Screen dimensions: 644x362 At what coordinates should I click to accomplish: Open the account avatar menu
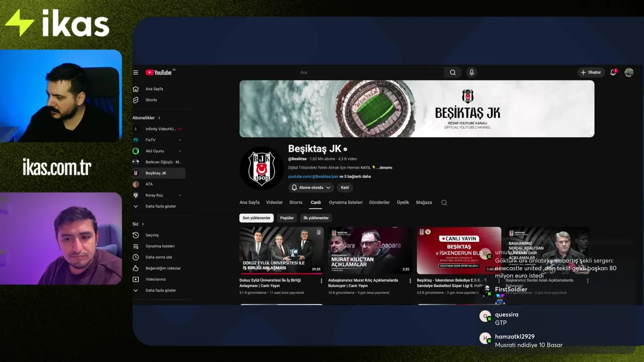point(629,72)
